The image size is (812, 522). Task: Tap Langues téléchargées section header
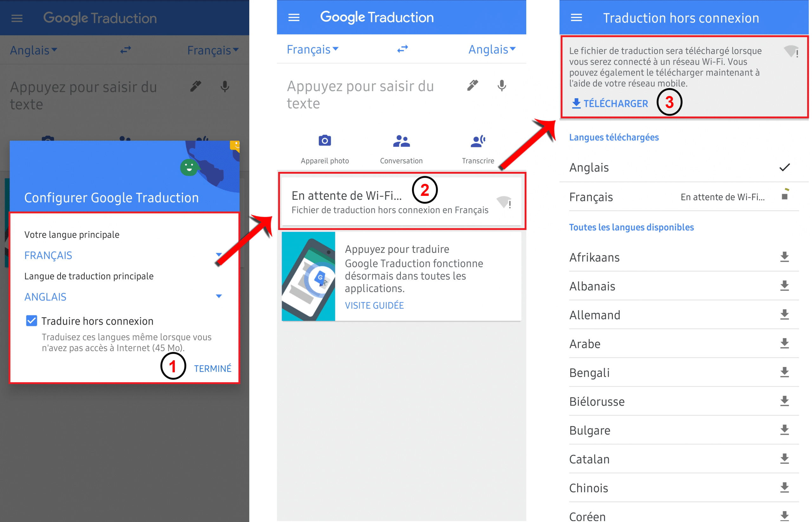click(614, 137)
